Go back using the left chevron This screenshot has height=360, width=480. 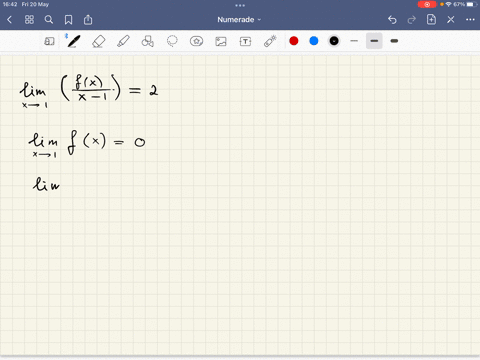pyautogui.click(x=9, y=20)
